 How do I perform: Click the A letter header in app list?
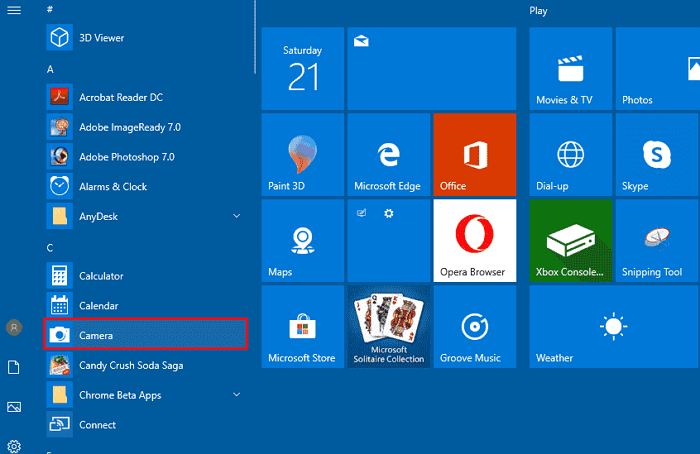click(50, 69)
